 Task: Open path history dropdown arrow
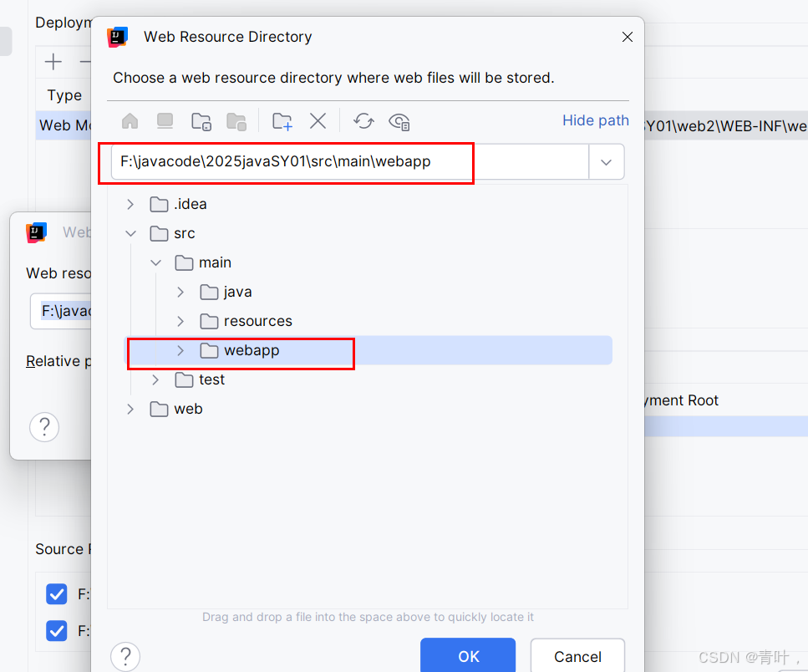606,162
